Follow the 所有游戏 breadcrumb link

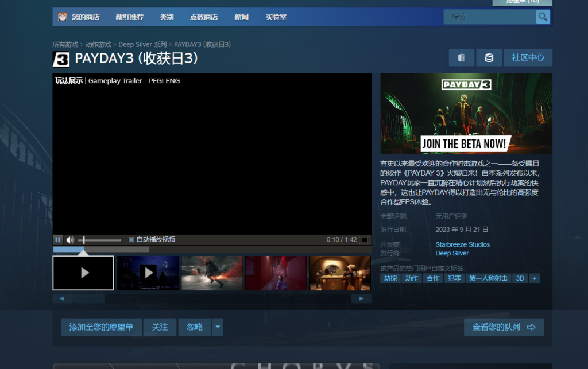click(65, 45)
